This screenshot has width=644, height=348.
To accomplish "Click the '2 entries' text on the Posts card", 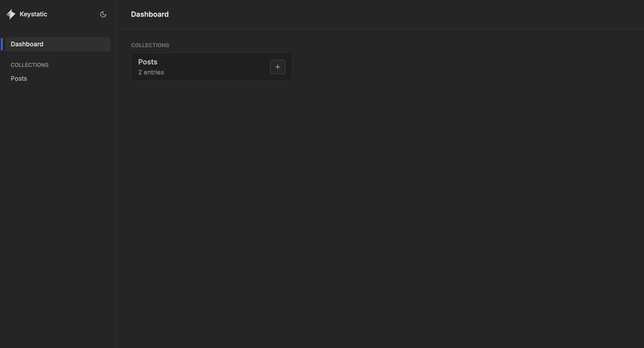I will (x=151, y=72).
